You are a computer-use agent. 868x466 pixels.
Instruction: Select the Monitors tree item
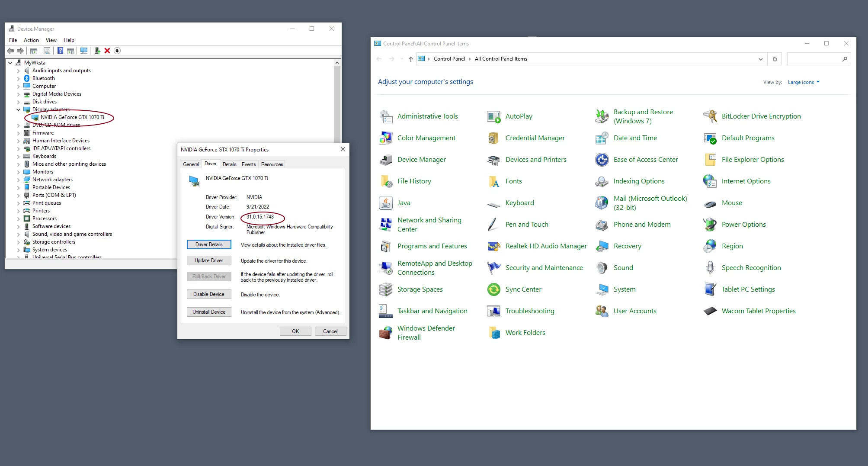[43, 172]
